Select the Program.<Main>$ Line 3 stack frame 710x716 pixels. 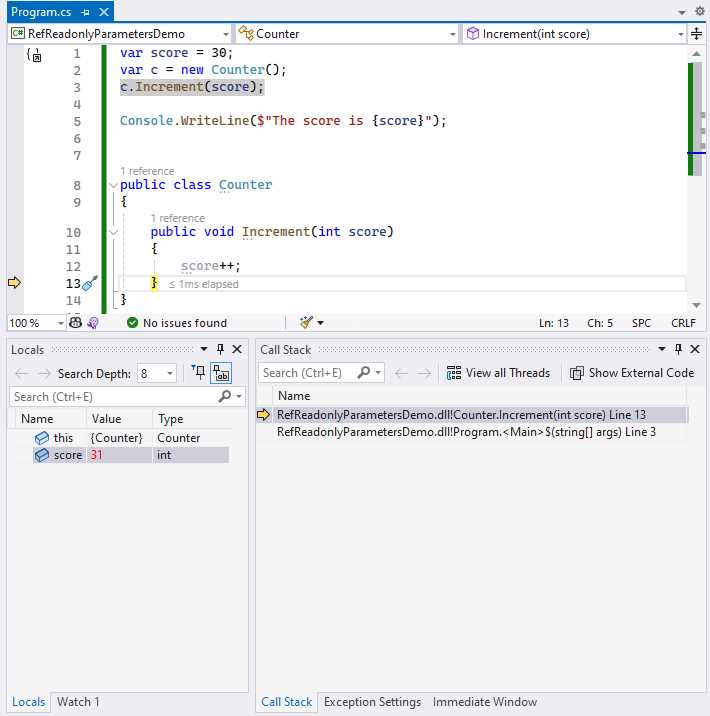pyautogui.click(x=473, y=432)
